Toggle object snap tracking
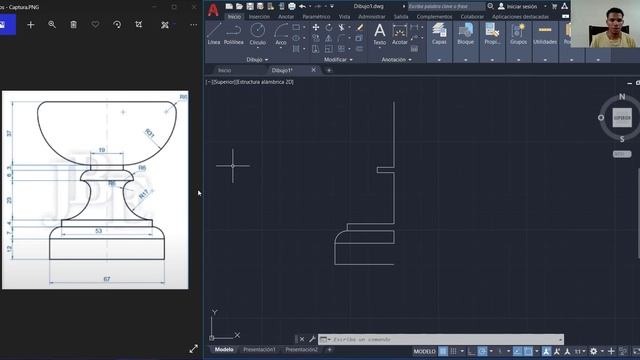Viewport: 640px width, 360px height. (x=517, y=351)
